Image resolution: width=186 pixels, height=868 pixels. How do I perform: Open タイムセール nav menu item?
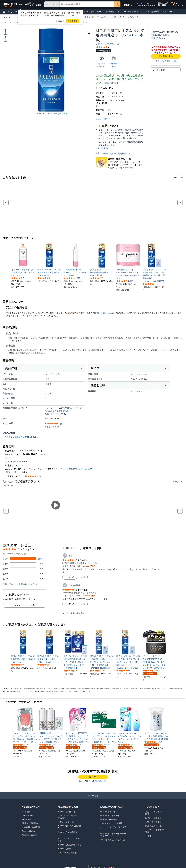(97, 11)
